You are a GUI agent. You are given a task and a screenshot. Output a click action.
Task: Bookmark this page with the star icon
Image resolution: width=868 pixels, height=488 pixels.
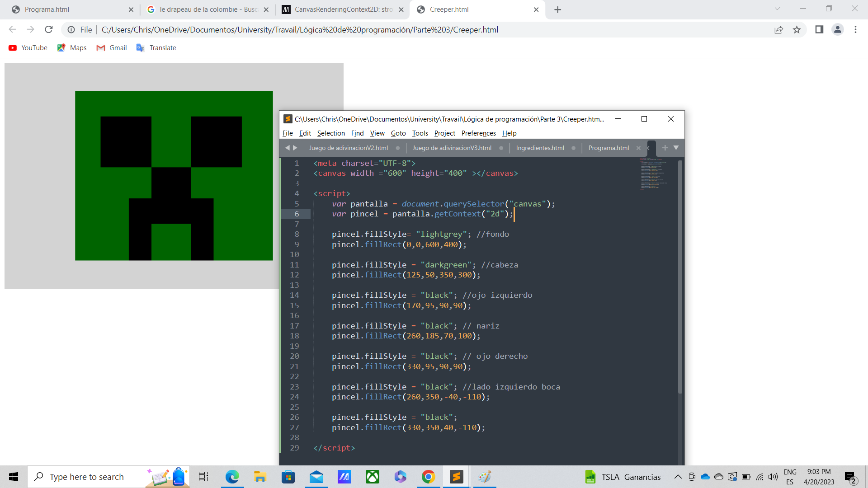tap(797, 29)
